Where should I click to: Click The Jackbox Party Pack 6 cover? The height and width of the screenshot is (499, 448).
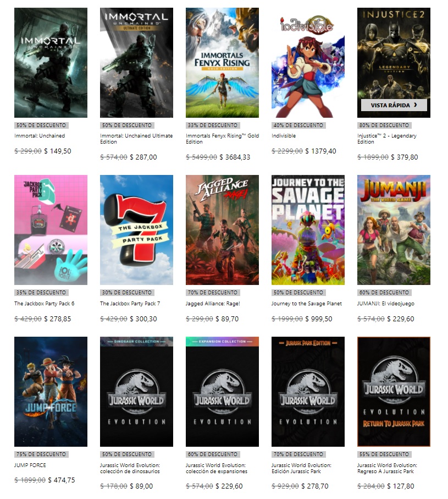click(x=51, y=230)
